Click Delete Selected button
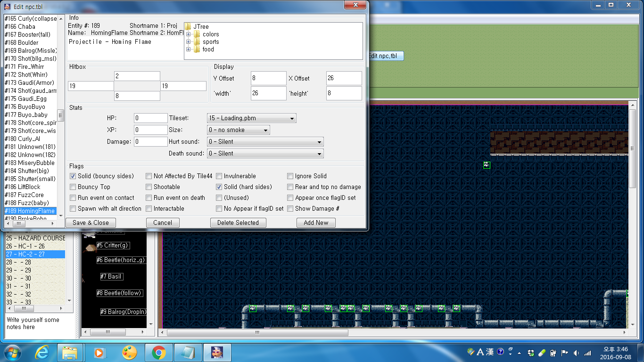The width and height of the screenshot is (644, 362). [238, 222]
